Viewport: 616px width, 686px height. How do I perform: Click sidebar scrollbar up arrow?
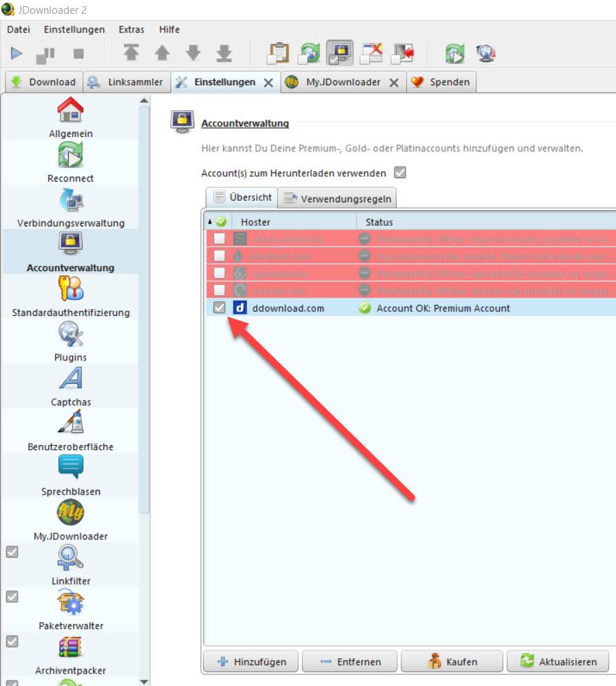(144, 100)
